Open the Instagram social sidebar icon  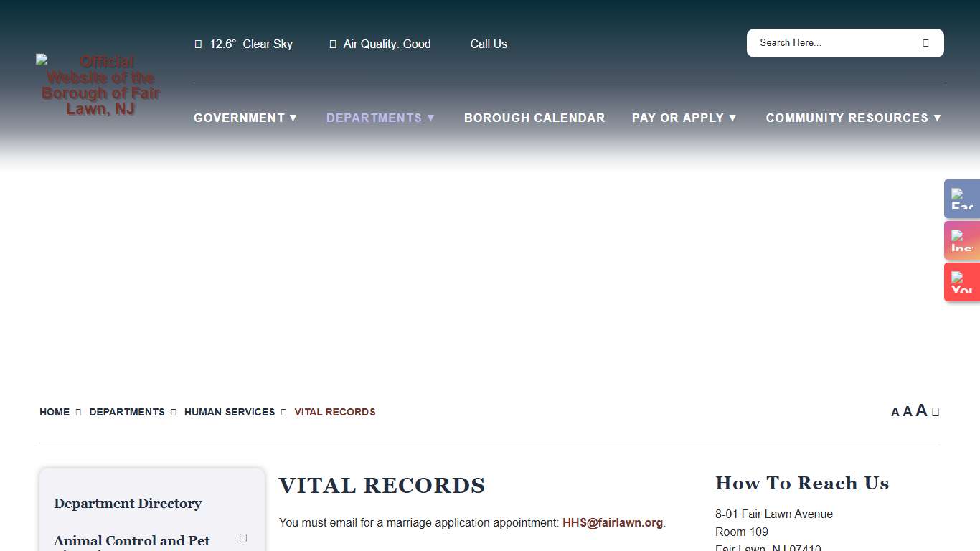coord(961,240)
